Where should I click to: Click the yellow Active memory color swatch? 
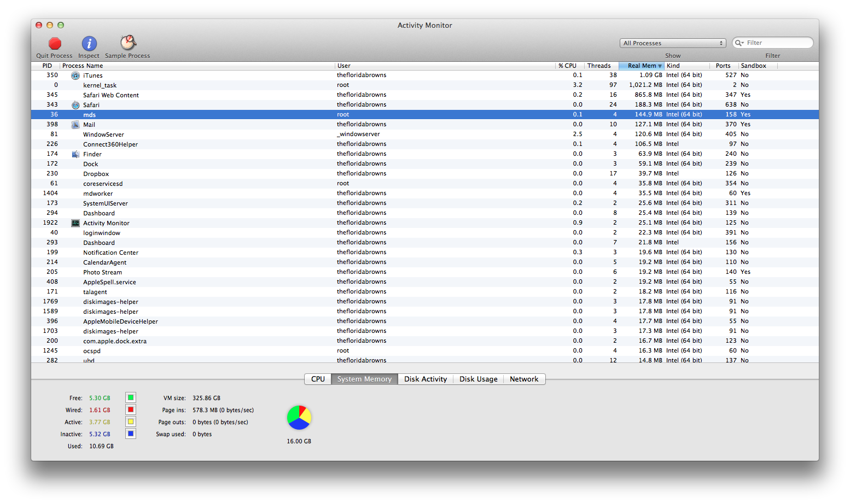131,421
